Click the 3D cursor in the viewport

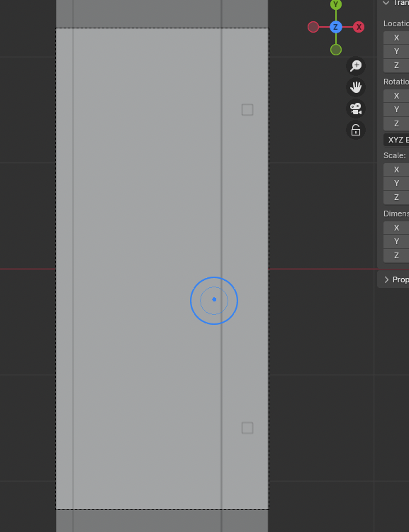point(214,300)
